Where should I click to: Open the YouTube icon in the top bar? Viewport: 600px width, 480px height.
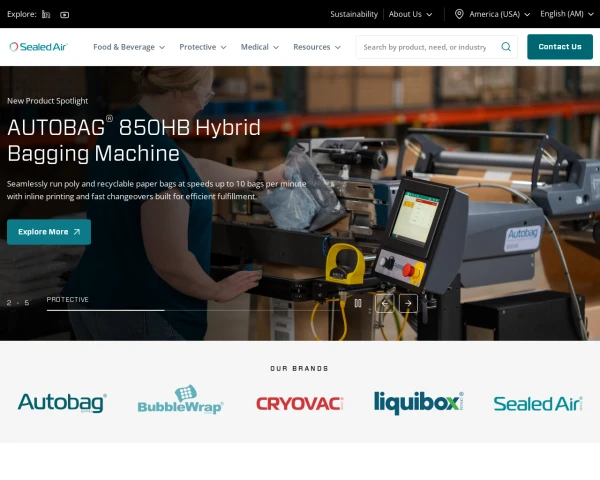point(65,15)
